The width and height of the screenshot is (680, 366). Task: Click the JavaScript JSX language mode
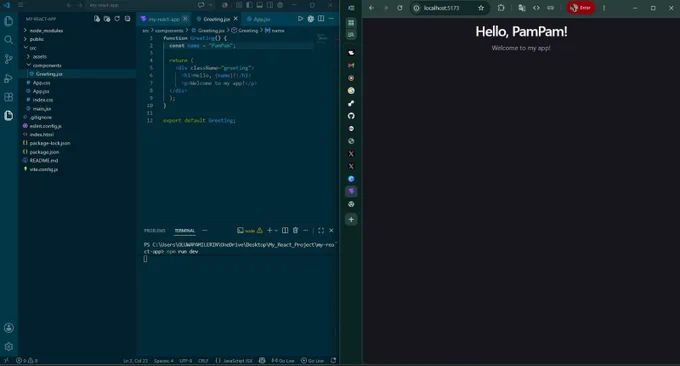click(234, 360)
